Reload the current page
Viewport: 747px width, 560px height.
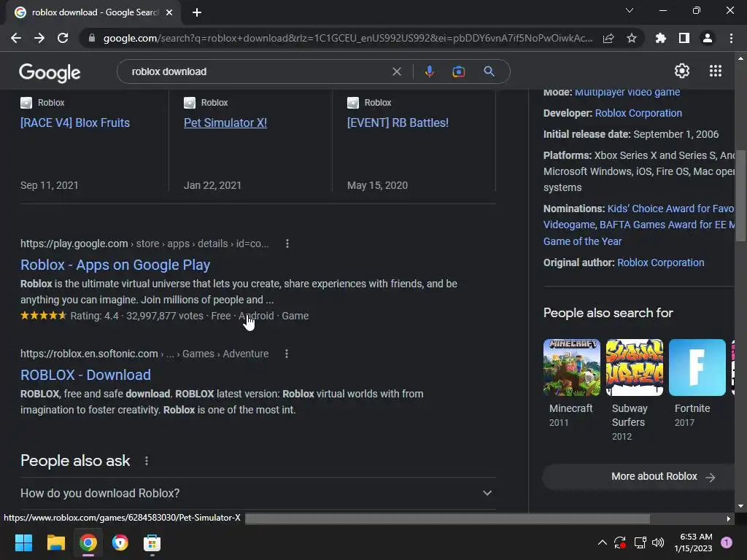point(63,38)
